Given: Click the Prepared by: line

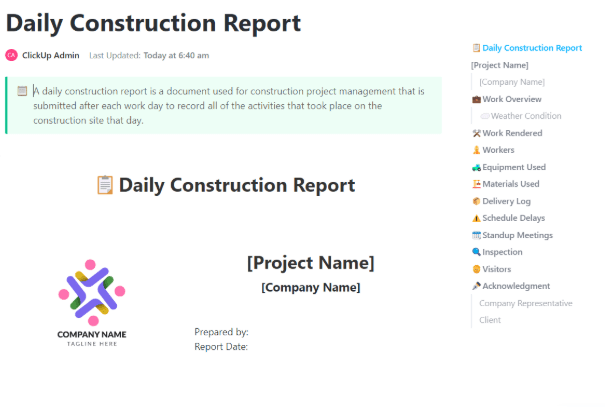Looking at the screenshot, I should (x=221, y=332).
